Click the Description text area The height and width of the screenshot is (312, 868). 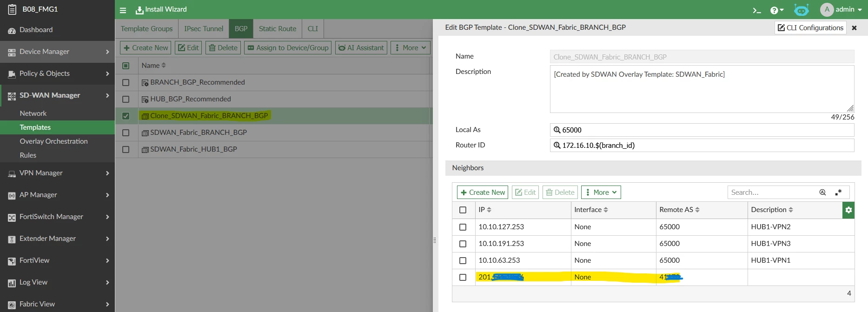702,89
